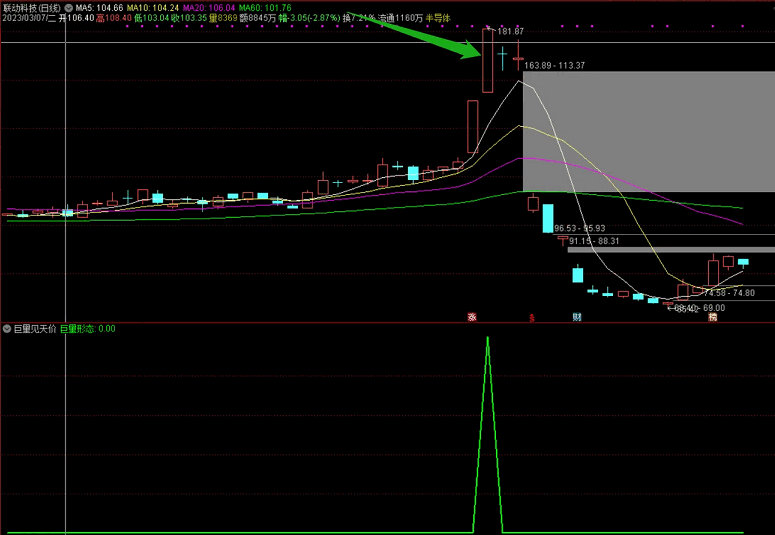Click the 量8369 volume value
Viewport: 775px width, 535px height.
click(x=223, y=18)
